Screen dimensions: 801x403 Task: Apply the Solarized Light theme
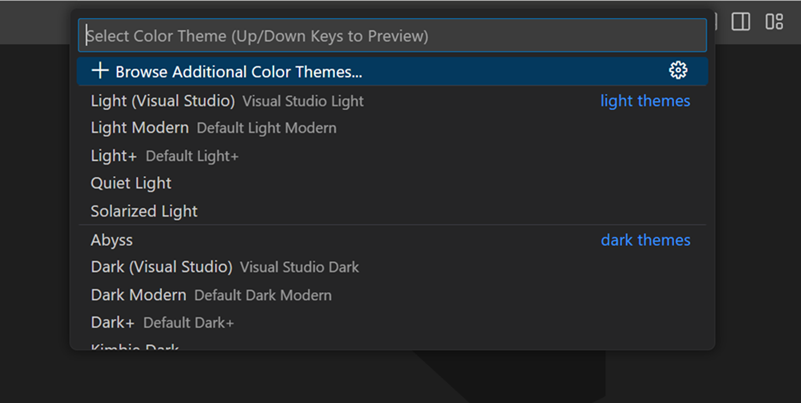click(x=144, y=211)
